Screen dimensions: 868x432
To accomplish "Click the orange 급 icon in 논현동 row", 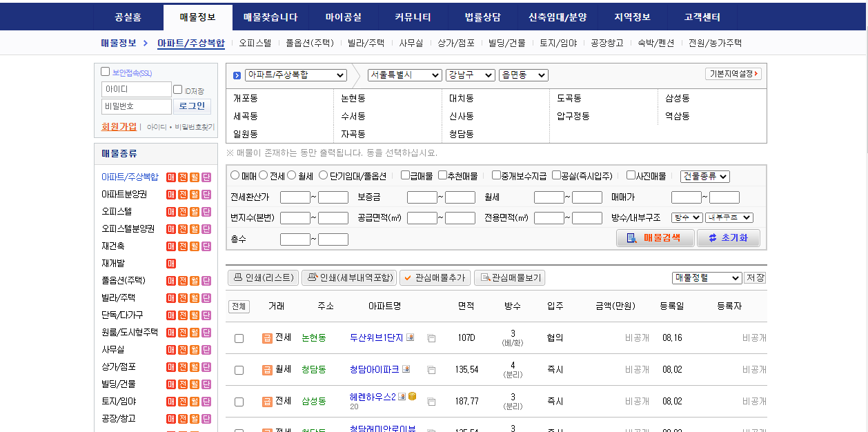I will pos(267,338).
